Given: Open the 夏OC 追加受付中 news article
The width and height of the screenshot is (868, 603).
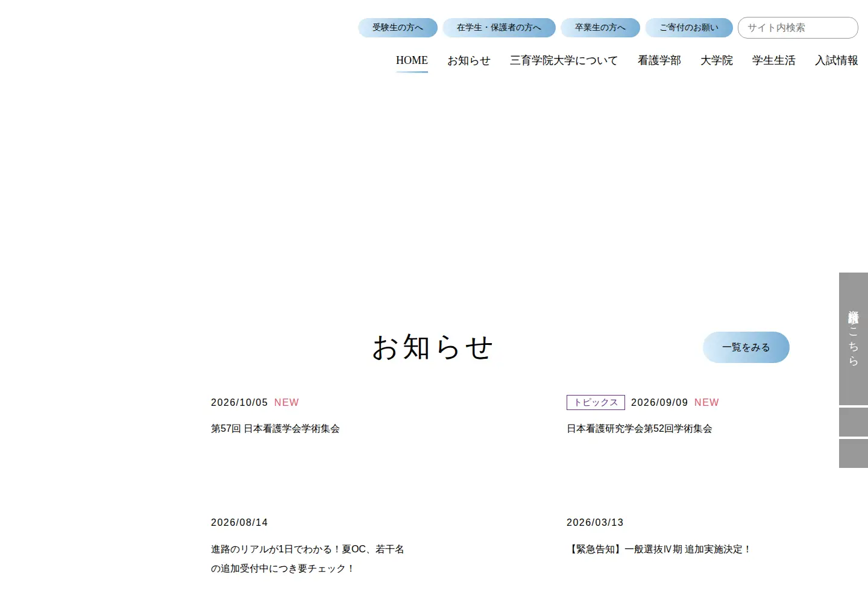Looking at the screenshot, I should pos(307,559).
